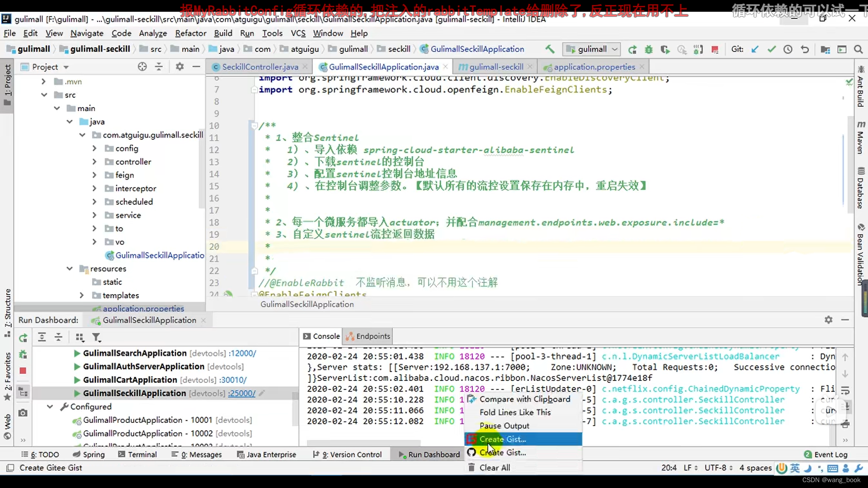Collapse the Configured node in Run Dashboard
This screenshot has height=488, width=868.
point(50,407)
